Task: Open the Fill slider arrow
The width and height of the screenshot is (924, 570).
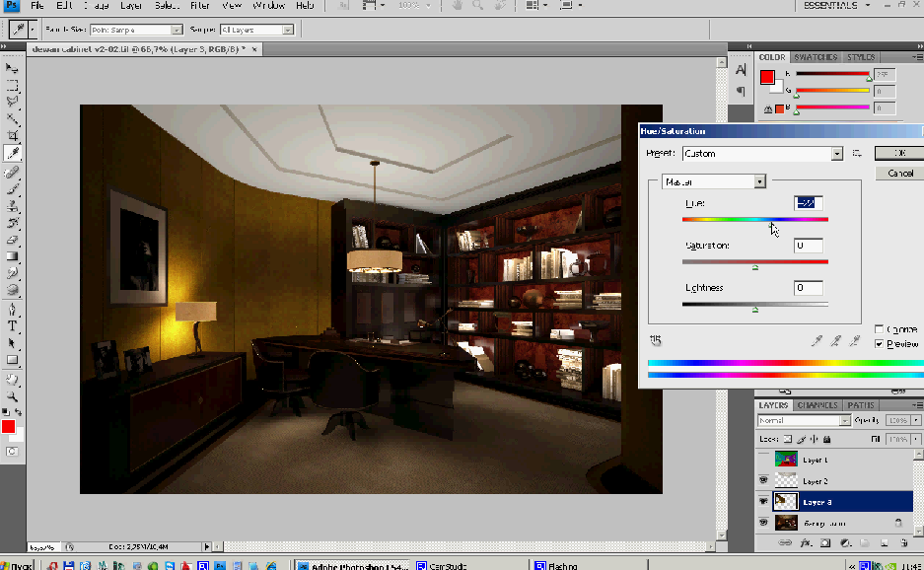Action: tap(916, 439)
